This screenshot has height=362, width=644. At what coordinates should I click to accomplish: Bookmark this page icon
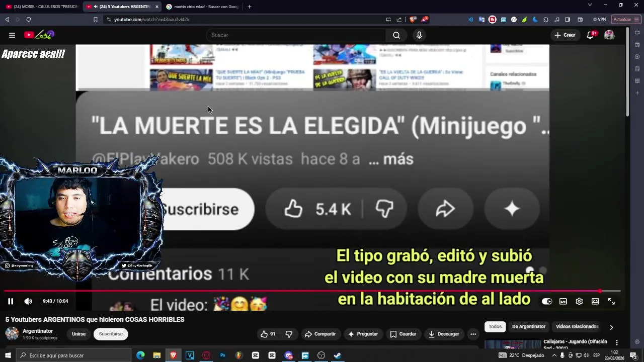96,20
